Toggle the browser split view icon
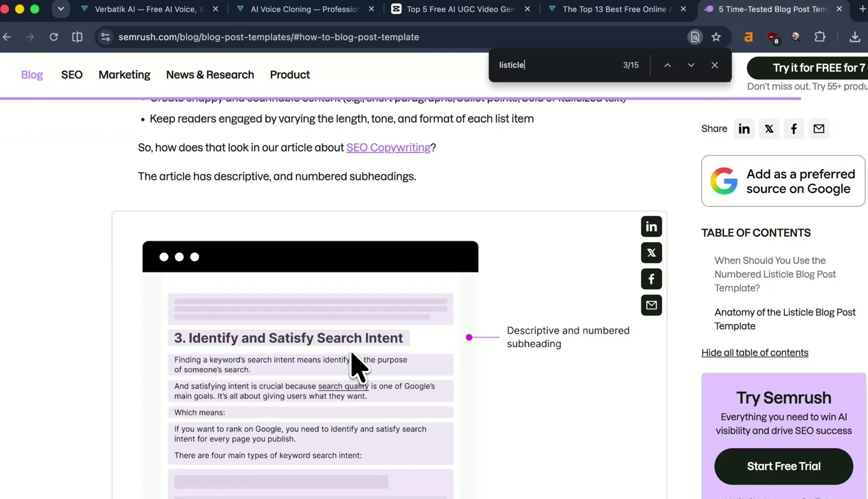 (x=77, y=37)
